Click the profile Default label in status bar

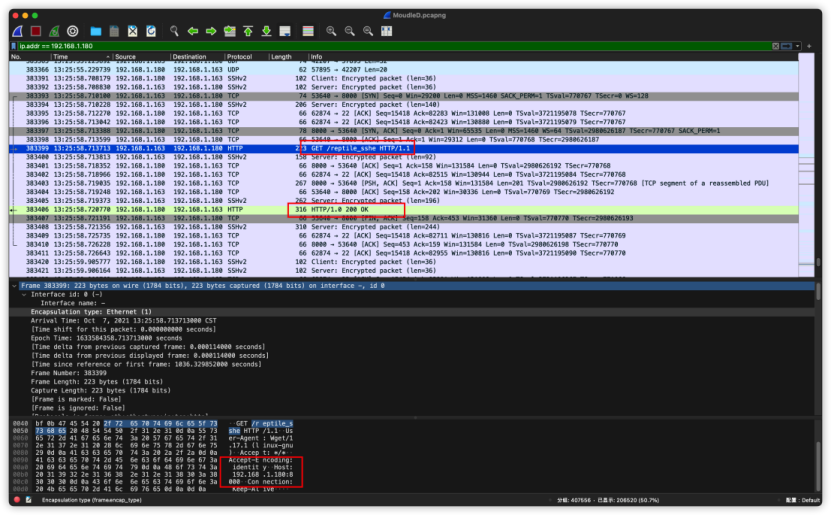click(x=802, y=500)
